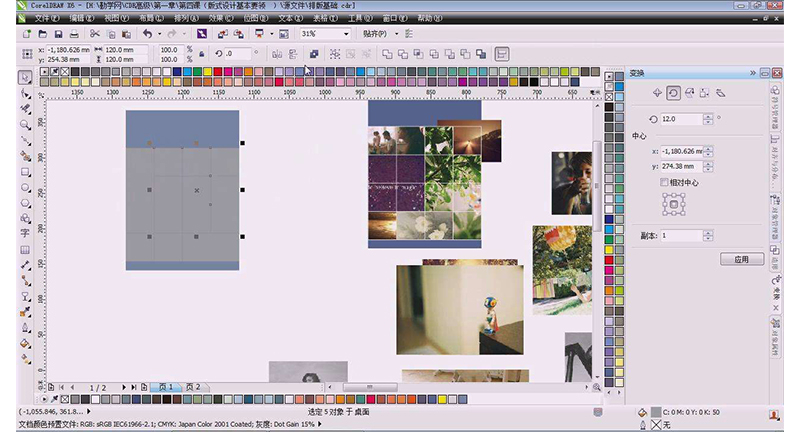This screenshot has width=800, height=440.
Task: Click the 应用 apply button
Action: (x=741, y=259)
